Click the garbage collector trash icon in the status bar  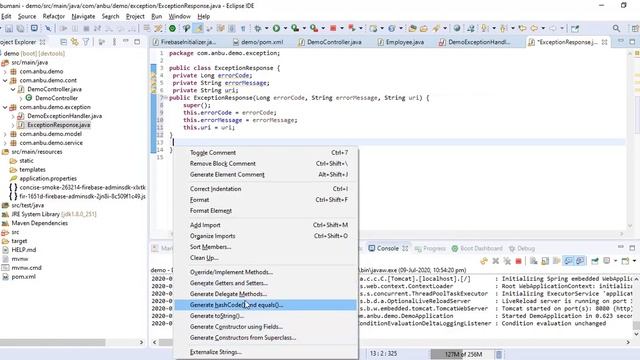[x=499, y=354]
